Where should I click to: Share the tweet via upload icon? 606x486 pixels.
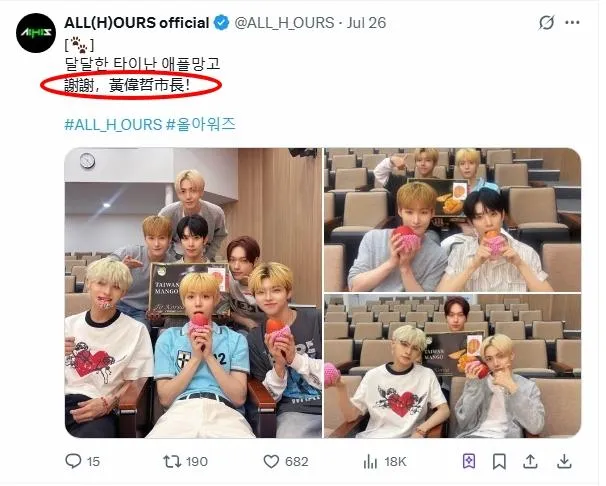530,461
